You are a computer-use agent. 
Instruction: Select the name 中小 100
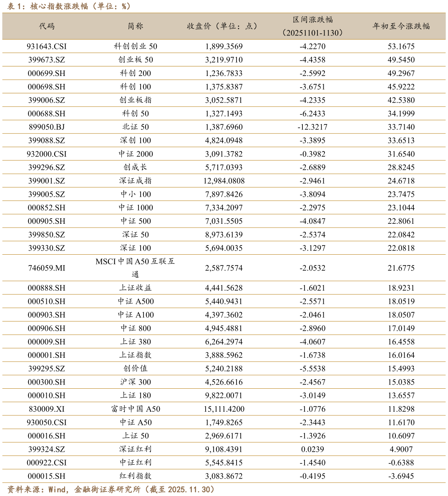[x=136, y=194]
